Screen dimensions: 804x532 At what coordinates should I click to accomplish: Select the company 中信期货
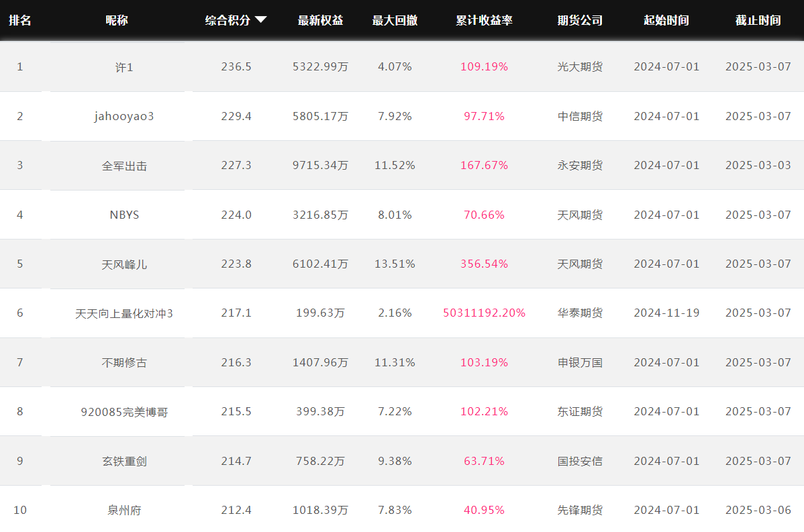[580, 116]
